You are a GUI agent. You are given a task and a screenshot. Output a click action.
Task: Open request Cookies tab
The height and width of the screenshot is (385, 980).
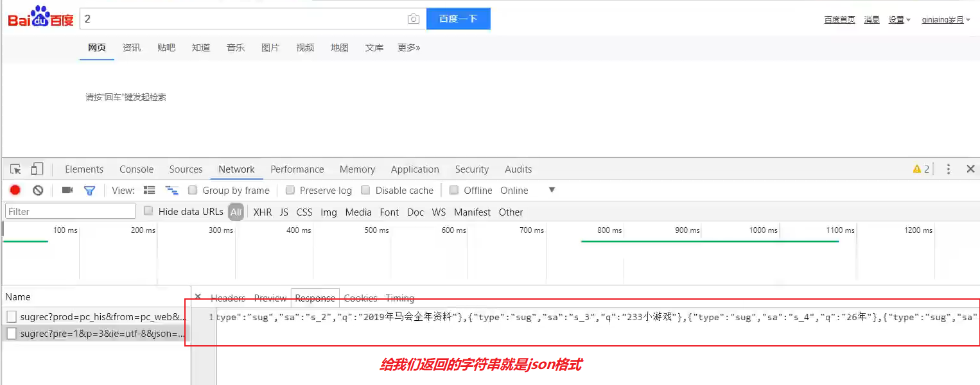click(360, 298)
